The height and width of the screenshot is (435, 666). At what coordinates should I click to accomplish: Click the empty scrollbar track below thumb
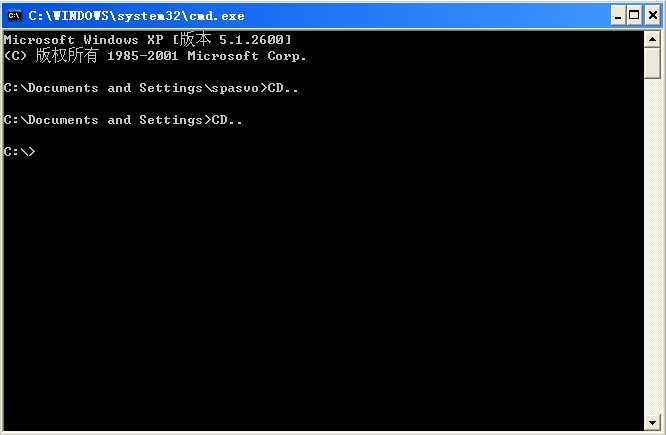click(652, 250)
